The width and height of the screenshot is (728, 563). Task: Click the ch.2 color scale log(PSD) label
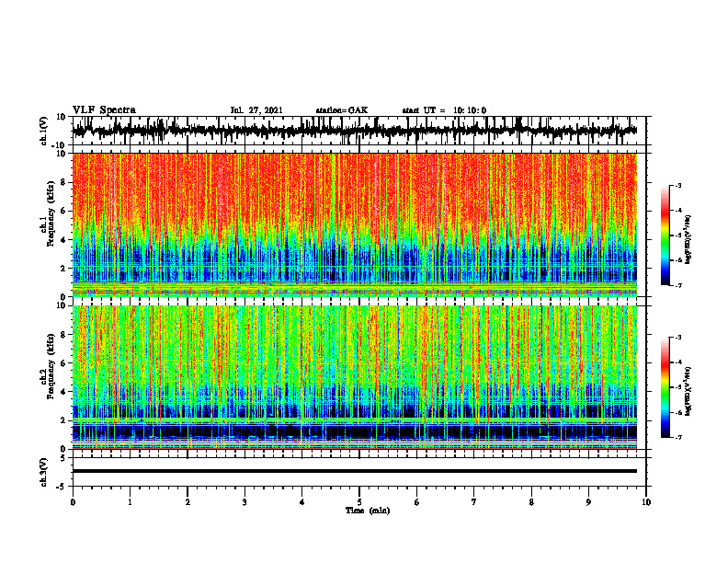click(x=688, y=391)
